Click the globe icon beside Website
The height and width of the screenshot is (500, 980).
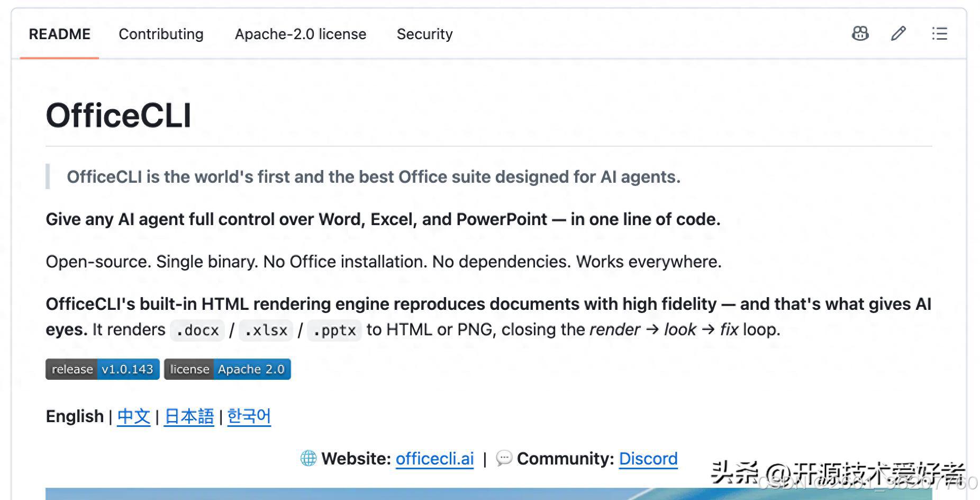[x=308, y=458]
